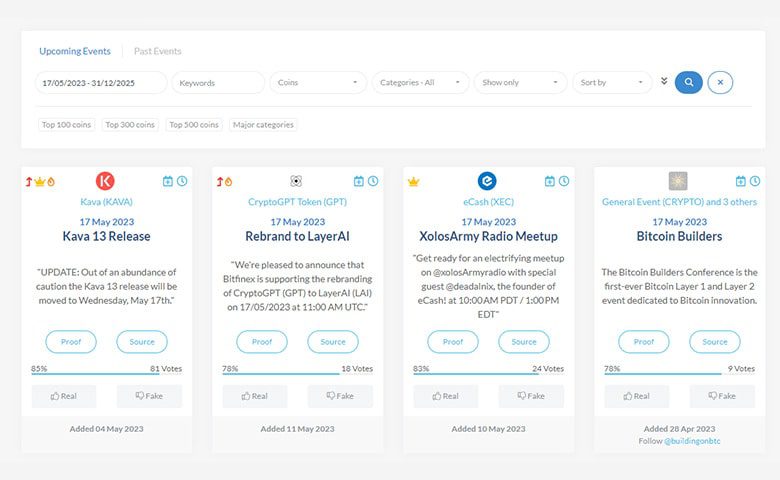Screen dimensions: 780x480
Task: Vote Fake on XolosArmy Radio Meetup
Action: click(531, 396)
